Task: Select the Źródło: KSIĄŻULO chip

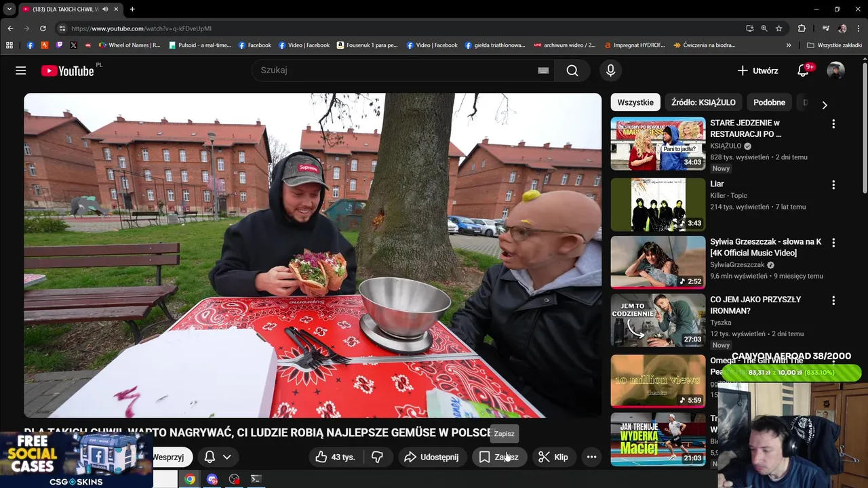Action: [703, 102]
